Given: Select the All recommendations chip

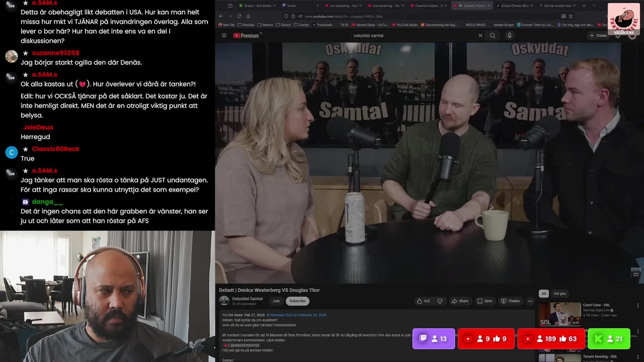Looking at the screenshot, I should click(x=543, y=294).
